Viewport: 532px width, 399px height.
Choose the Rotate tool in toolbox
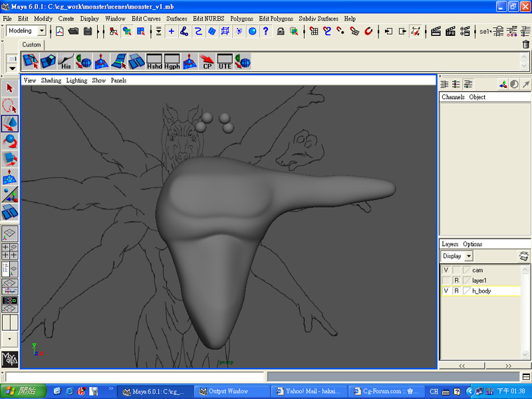(x=9, y=141)
